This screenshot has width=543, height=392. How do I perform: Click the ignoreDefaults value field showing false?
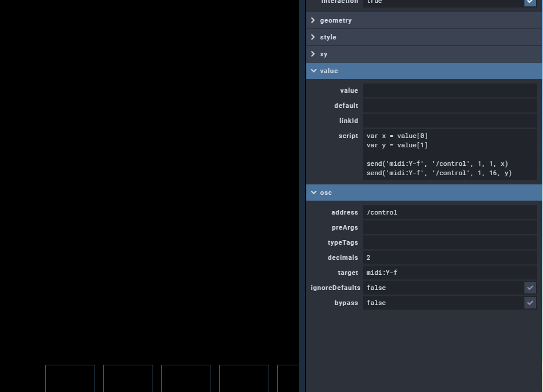click(443, 288)
